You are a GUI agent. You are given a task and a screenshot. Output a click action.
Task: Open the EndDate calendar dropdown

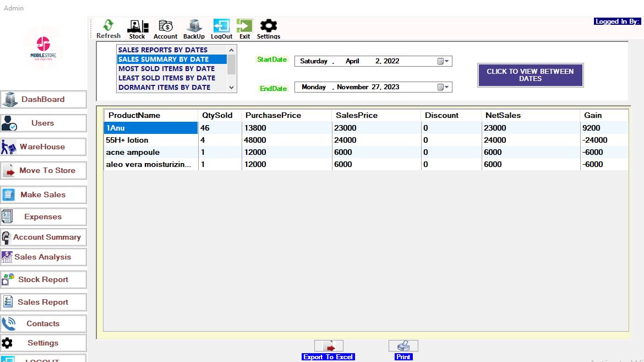point(443,87)
